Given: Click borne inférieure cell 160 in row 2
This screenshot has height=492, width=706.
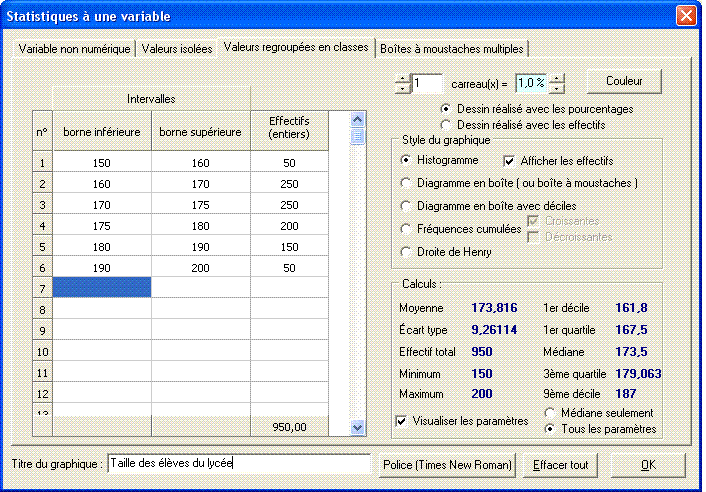Looking at the screenshot, I should 102,184.
